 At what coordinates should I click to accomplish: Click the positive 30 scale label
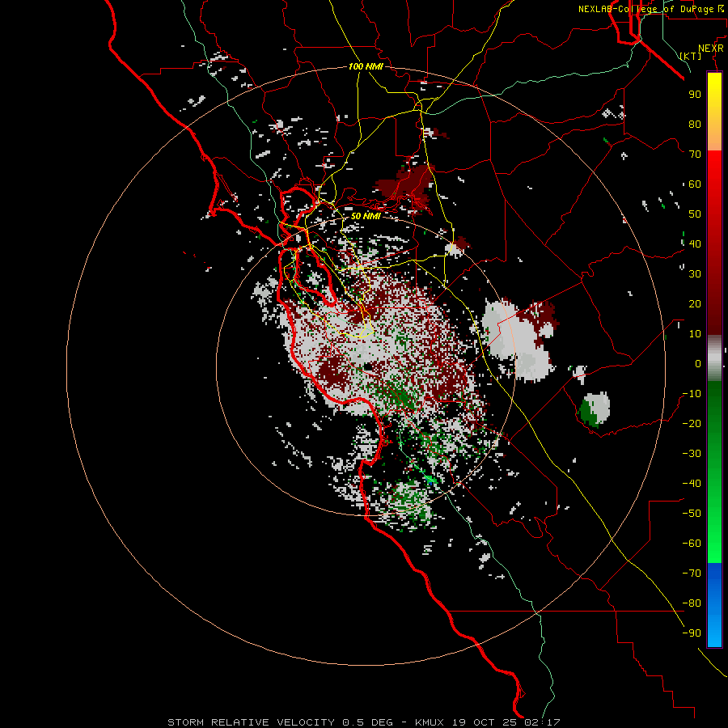coord(695,274)
